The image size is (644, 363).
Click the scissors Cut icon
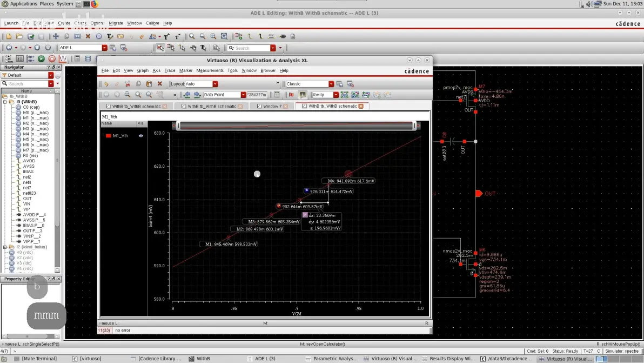click(128, 84)
